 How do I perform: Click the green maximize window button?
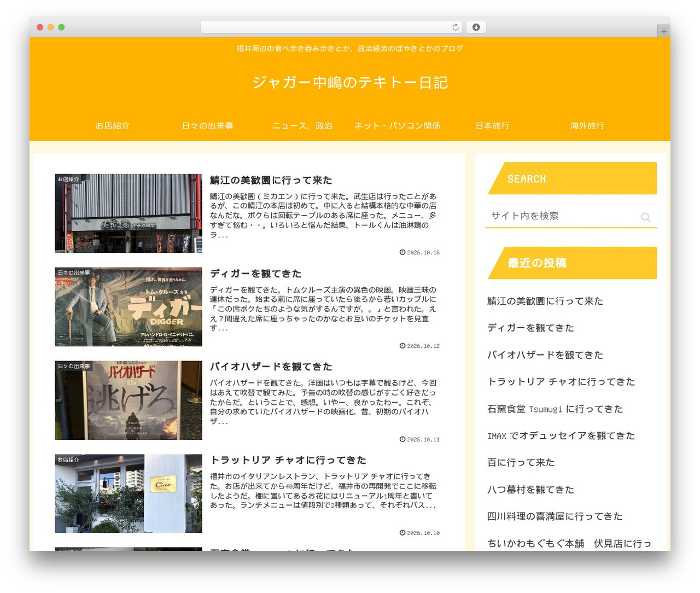click(x=61, y=27)
